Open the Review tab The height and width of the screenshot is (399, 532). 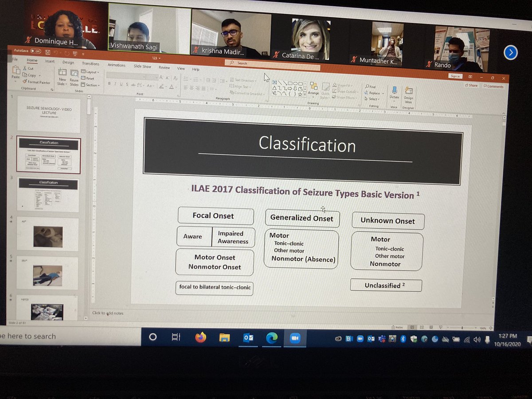[164, 67]
